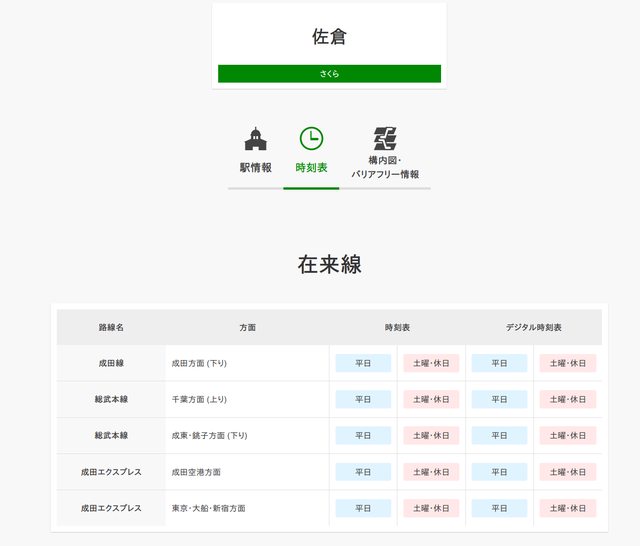Open 成田線 weekday デジタル時刻表
The width and height of the screenshot is (640, 546).
[499, 363]
